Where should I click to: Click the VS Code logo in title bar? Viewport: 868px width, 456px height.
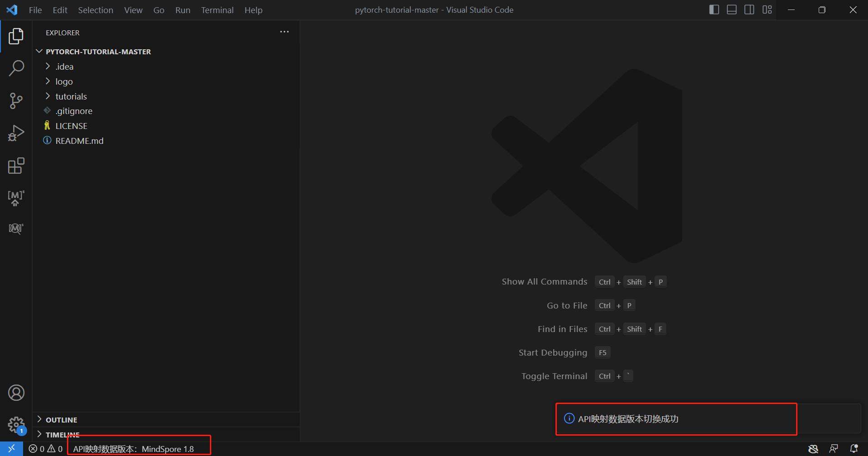click(x=12, y=9)
